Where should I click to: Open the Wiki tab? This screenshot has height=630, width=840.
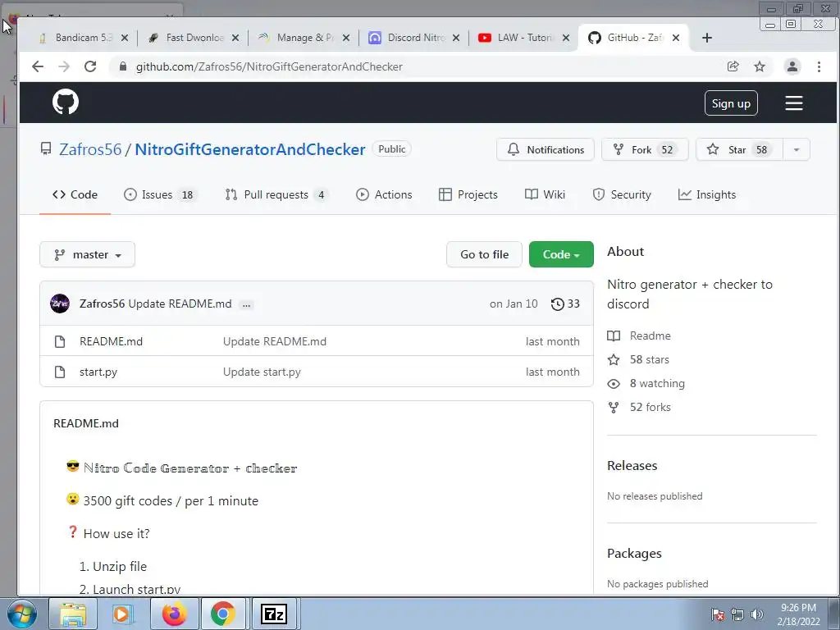tap(545, 194)
